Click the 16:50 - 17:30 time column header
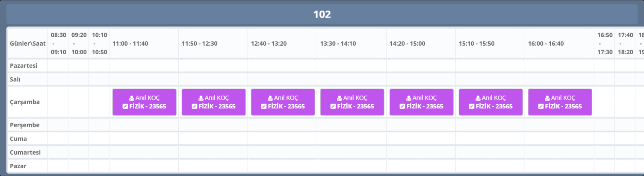Image resolution: width=644 pixels, height=176 pixels. (x=605, y=44)
